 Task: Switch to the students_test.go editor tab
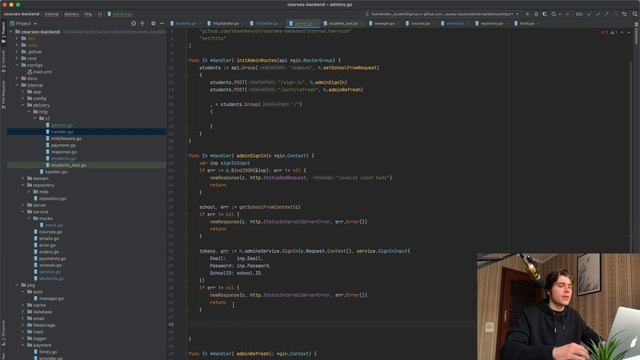pyautogui.click(x=343, y=24)
